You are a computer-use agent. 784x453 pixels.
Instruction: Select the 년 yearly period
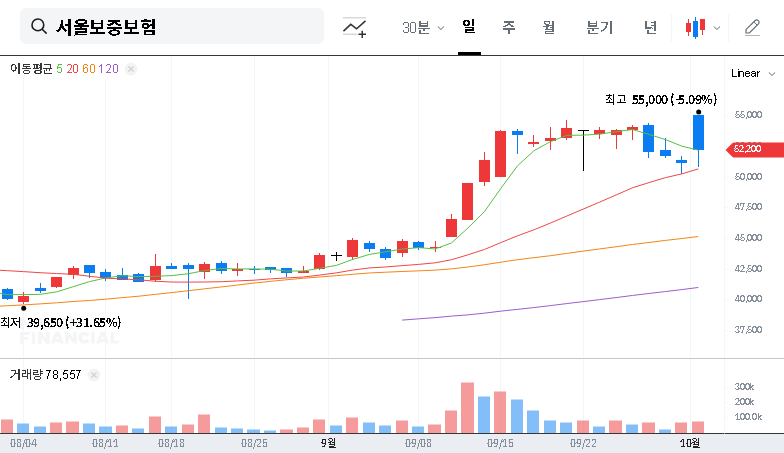coord(650,28)
